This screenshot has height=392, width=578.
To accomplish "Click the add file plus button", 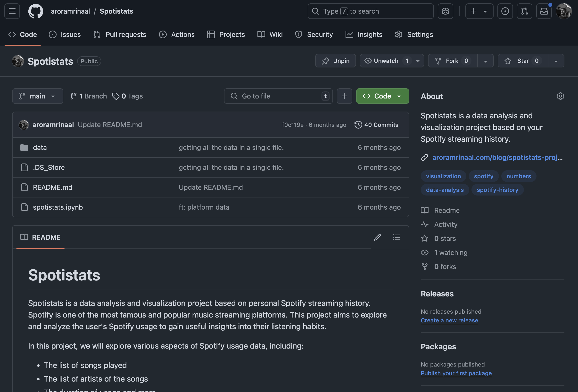I will pos(344,96).
